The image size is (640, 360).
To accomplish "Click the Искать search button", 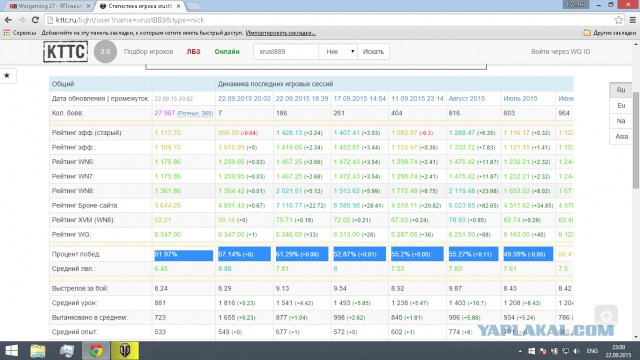I will tap(373, 52).
